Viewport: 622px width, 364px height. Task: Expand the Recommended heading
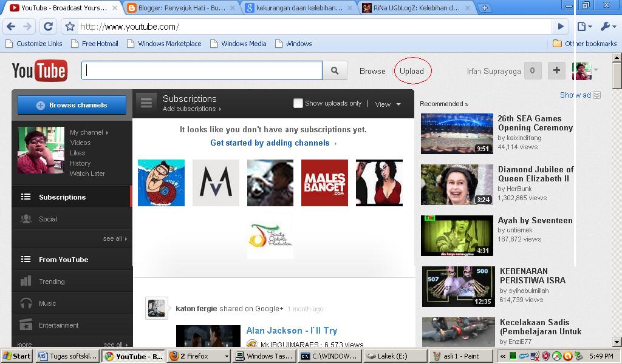tap(444, 104)
